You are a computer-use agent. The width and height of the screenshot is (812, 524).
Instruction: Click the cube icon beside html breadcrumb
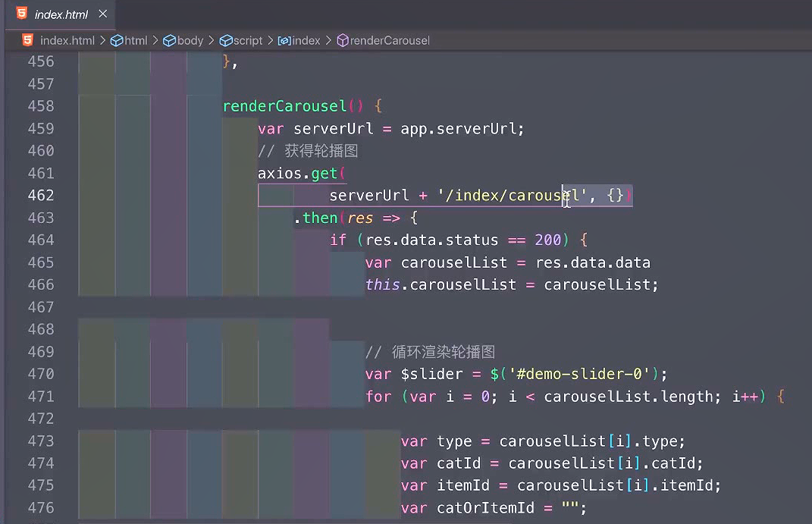tap(117, 40)
